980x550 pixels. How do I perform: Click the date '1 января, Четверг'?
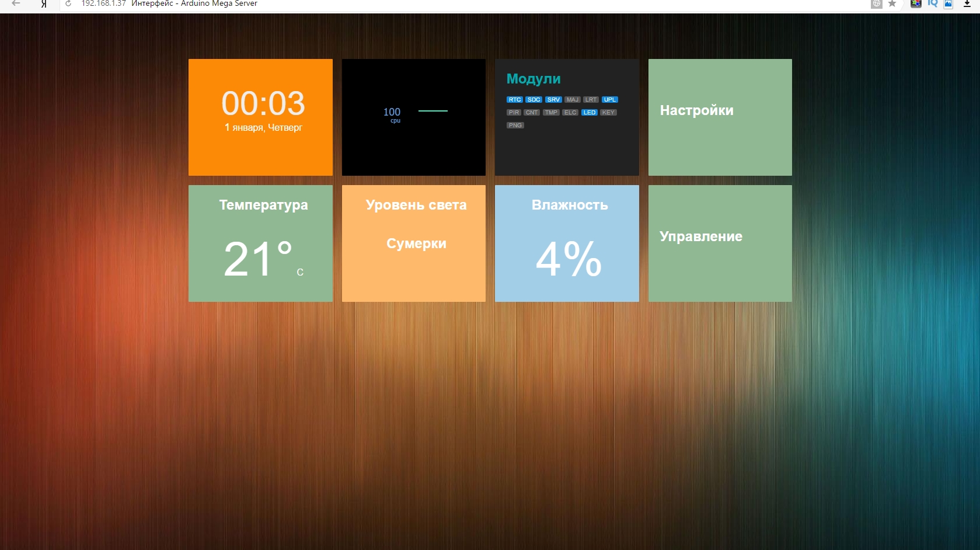pyautogui.click(x=263, y=127)
